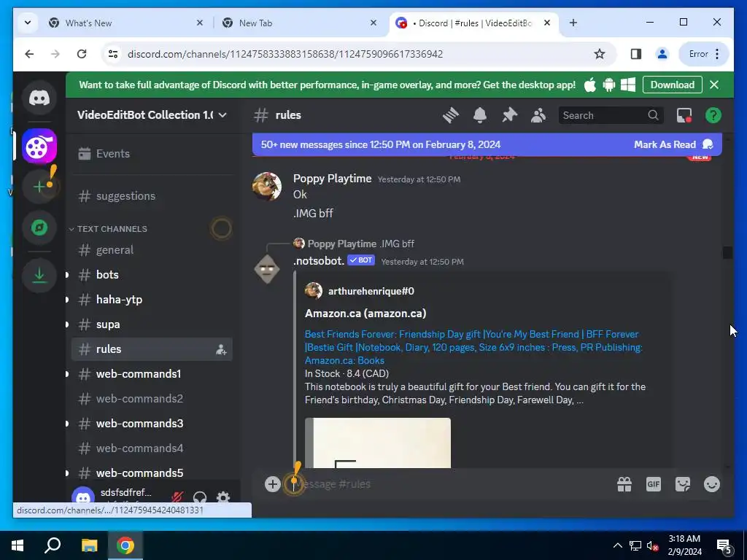Open the Inbox icon in header
This screenshot has width=747, height=560.
[x=684, y=115]
